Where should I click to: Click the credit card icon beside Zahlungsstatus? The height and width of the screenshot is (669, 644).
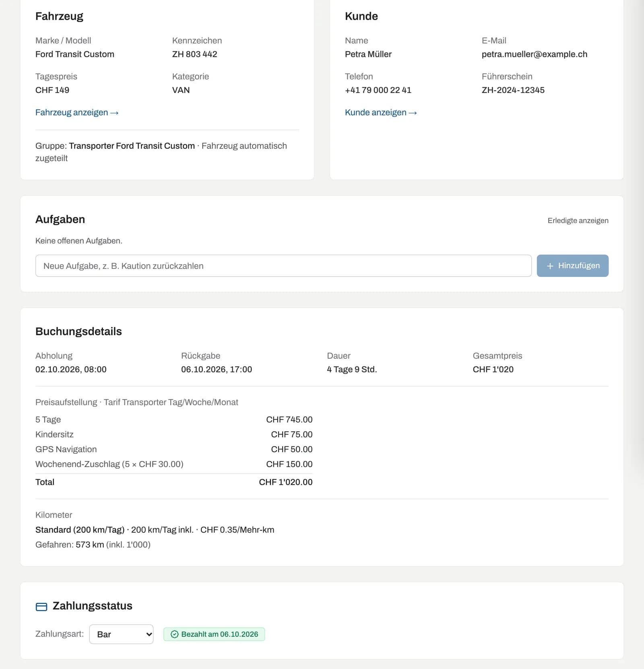(41, 607)
